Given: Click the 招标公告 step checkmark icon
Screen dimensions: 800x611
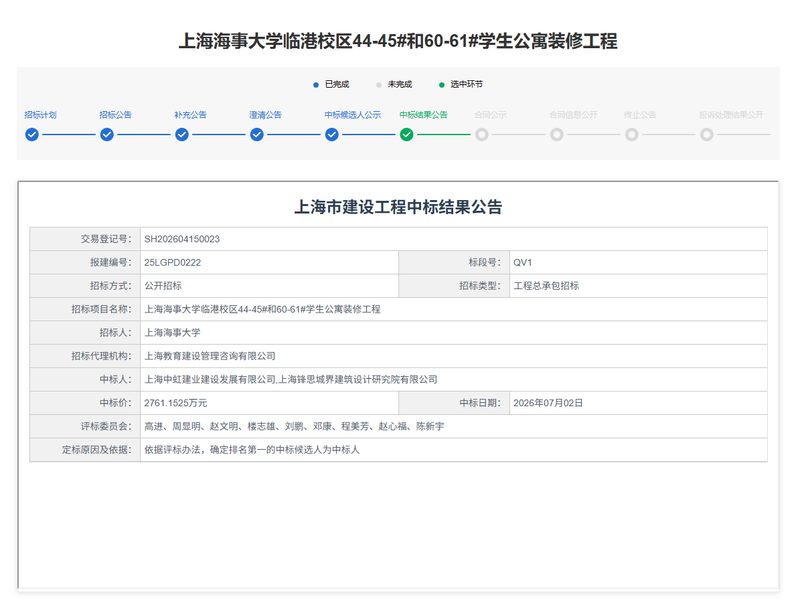Looking at the screenshot, I should tap(107, 135).
